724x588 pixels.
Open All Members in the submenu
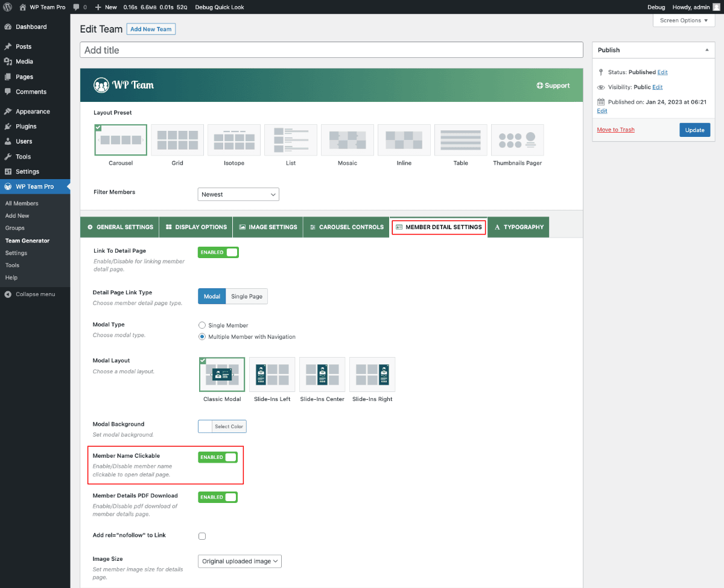click(x=22, y=203)
